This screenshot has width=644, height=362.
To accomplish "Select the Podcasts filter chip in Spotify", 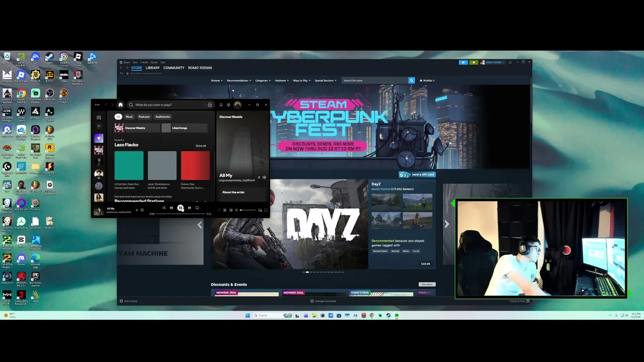I will (x=144, y=117).
